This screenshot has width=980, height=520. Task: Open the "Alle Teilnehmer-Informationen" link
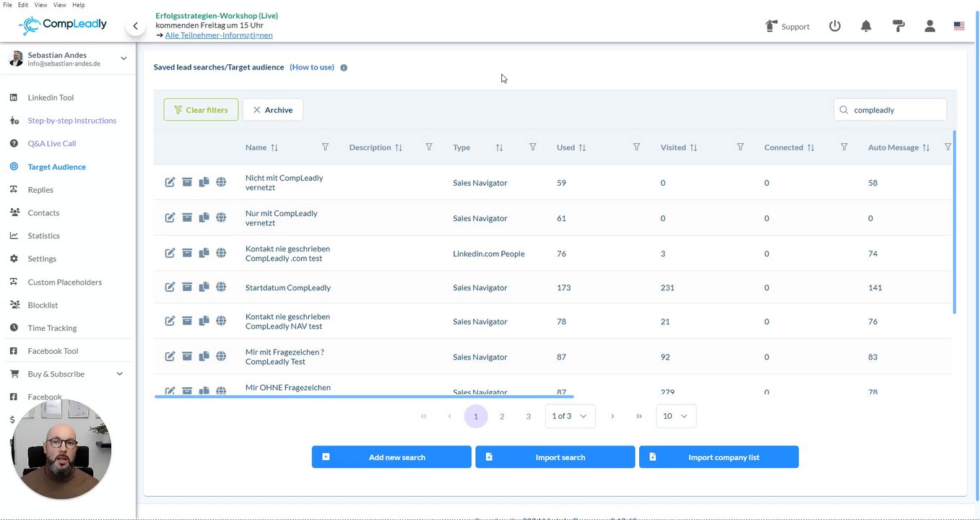[x=219, y=35]
